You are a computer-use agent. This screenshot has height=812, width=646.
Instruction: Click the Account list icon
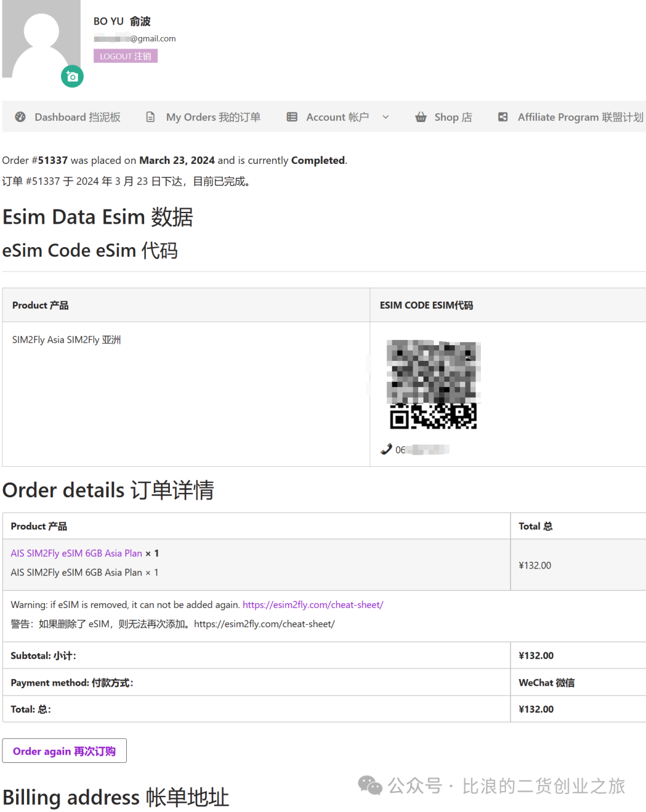point(292,117)
